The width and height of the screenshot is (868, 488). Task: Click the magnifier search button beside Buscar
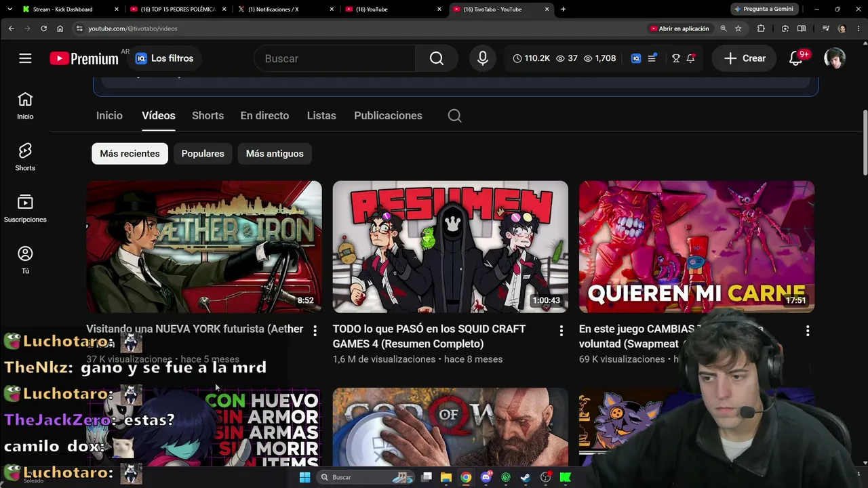[x=437, y=58]
